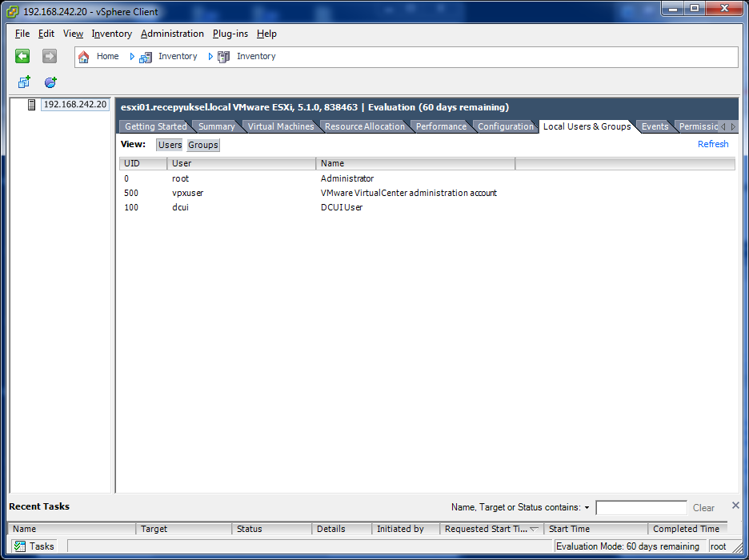This screenshot has height=560, width=749.
Task: Select the dcui user row
Action: click(x=427, y=207)
